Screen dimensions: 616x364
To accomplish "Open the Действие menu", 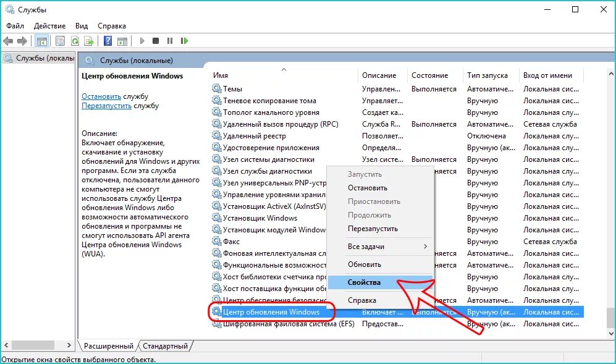I will pyautogui.click(x=49, y=26).
